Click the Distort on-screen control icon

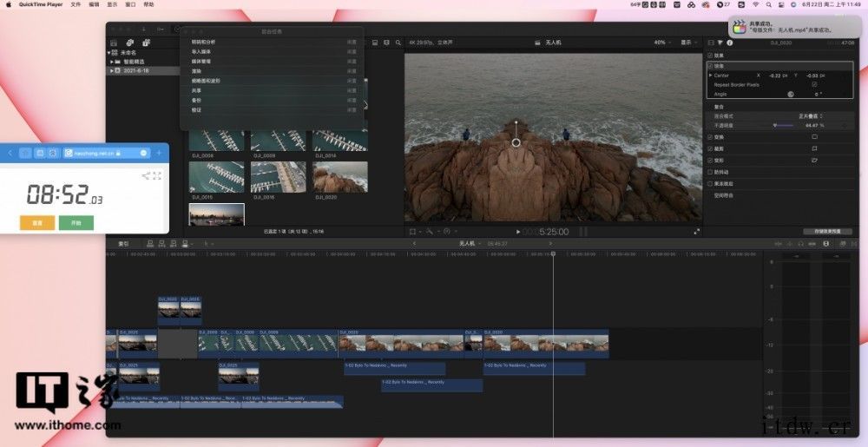(x=814, y=160)
